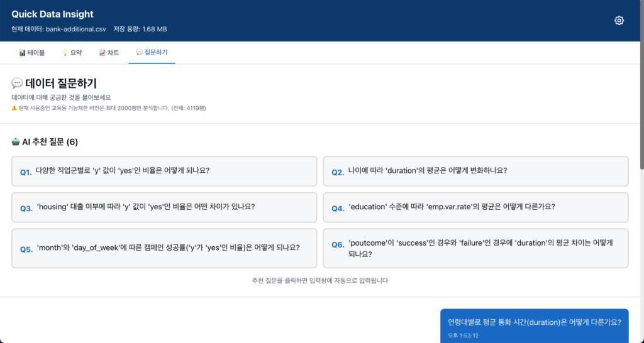Click Q4 about education and emp.var.rate
Viewport: 644px width, 343px height.
(x=475, y=207)
